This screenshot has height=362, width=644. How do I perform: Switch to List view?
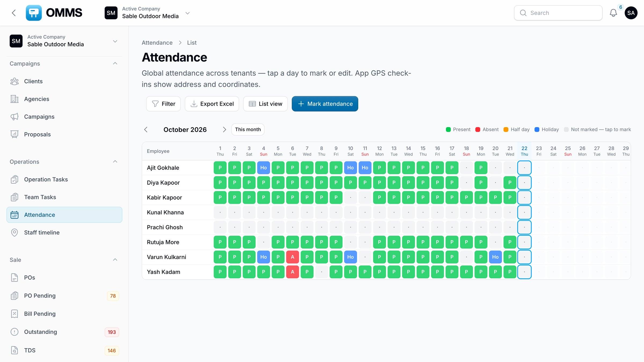pos(265,104)
